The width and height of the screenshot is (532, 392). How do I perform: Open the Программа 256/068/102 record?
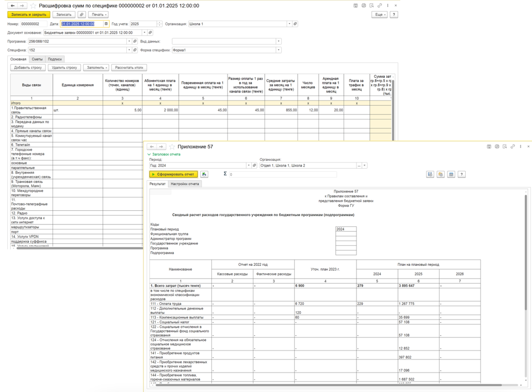pyautogui.click(x=135, y=42)
